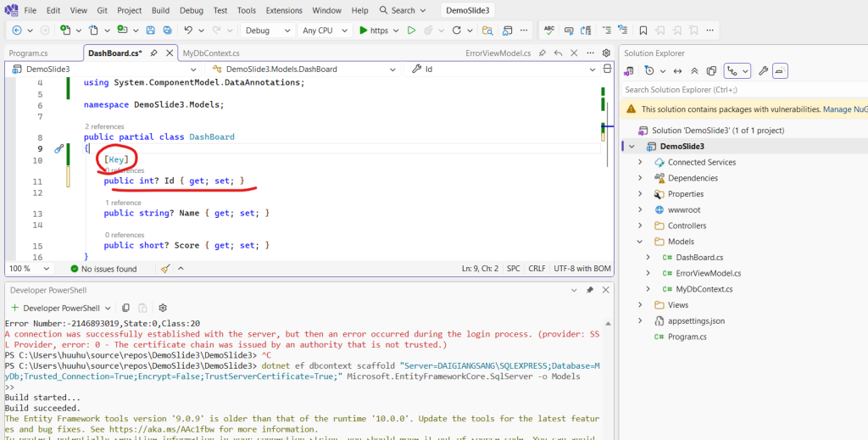Run the project with https button
Viewport: 868px width, 440px height.
pos(374,31)
